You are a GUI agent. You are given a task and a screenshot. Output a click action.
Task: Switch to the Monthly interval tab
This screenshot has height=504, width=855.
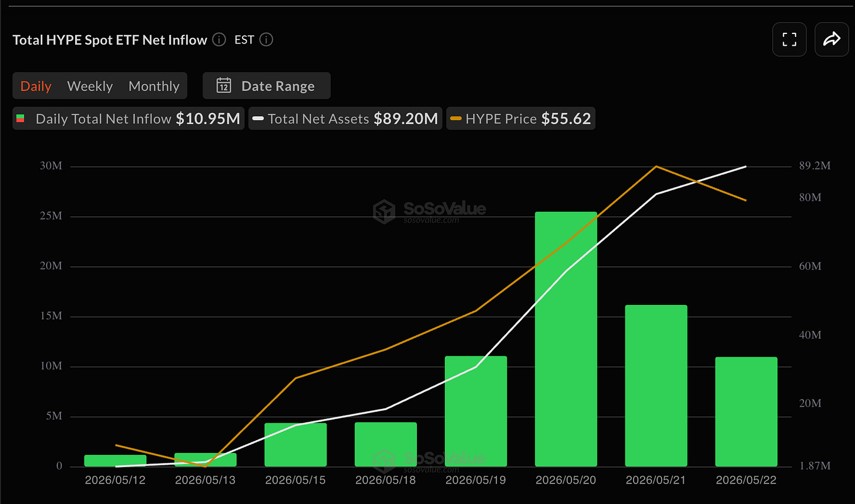point(154,86)
